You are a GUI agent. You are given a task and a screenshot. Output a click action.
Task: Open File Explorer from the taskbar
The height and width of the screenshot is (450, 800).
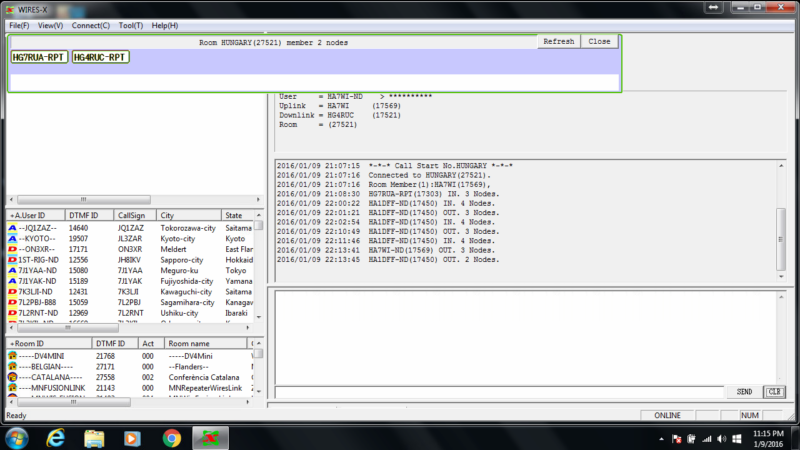(x=94, y=437)
